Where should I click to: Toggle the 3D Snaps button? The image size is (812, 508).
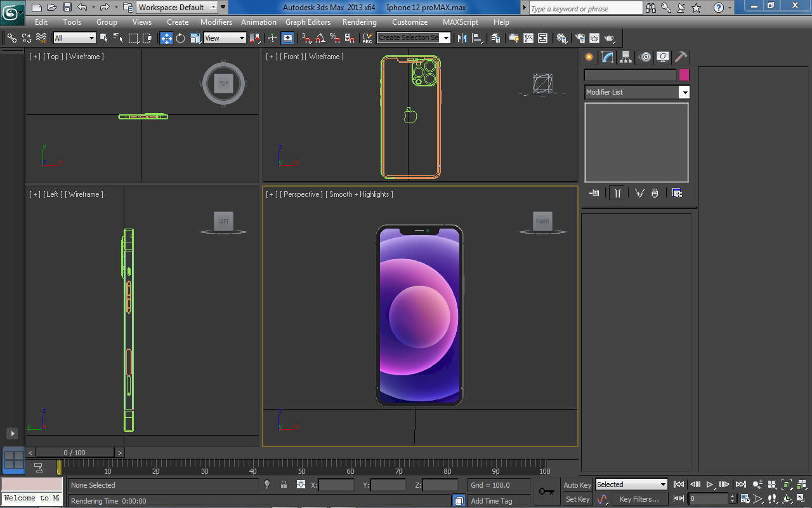pyautogui.click(x=307, y=38)
